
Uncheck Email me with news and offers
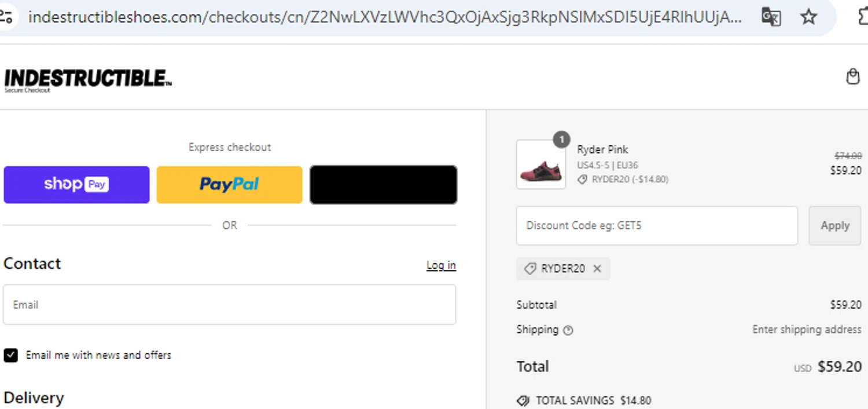click(10, 355)
